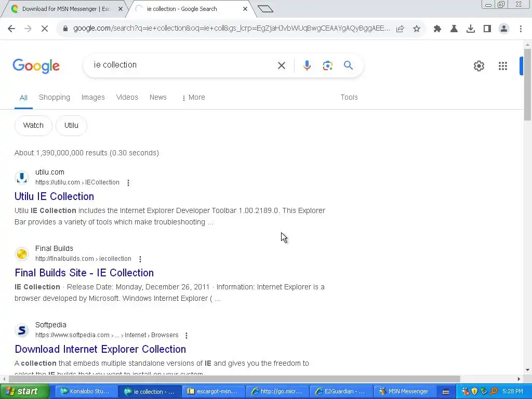Switch to Shopping results

tap(54, 97)
